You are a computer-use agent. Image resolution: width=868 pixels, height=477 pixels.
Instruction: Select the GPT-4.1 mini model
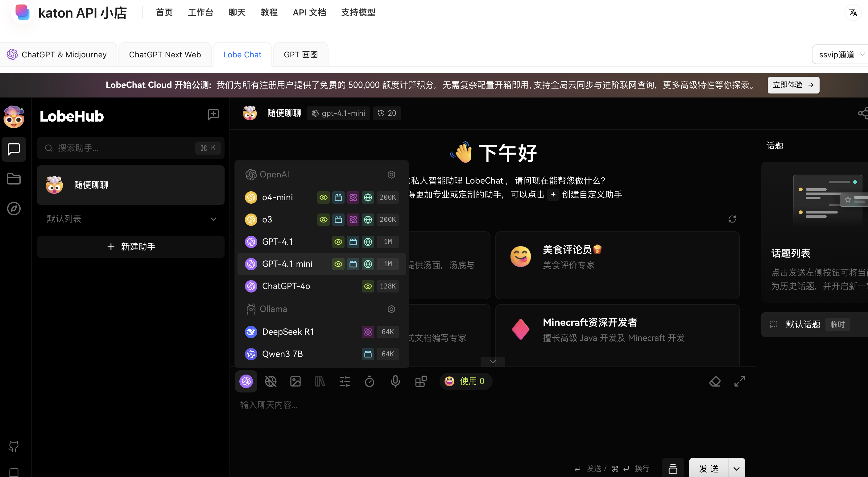pos(321,264)
